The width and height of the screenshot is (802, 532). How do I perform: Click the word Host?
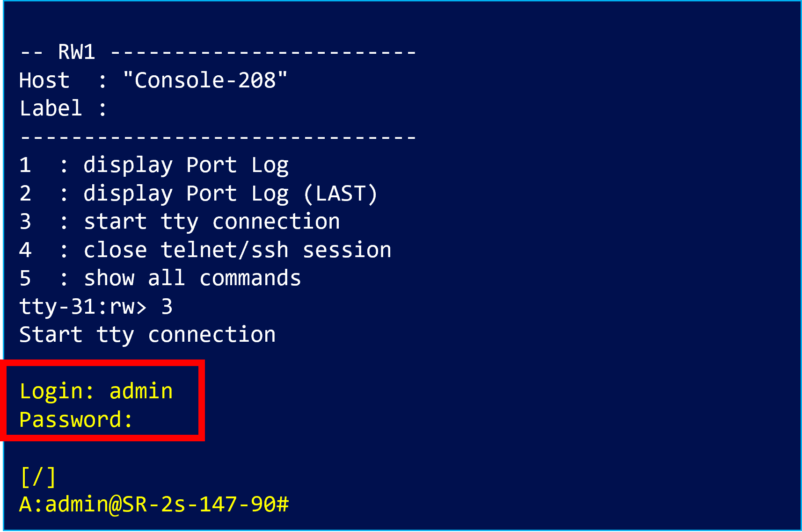[x=44, y=80]
